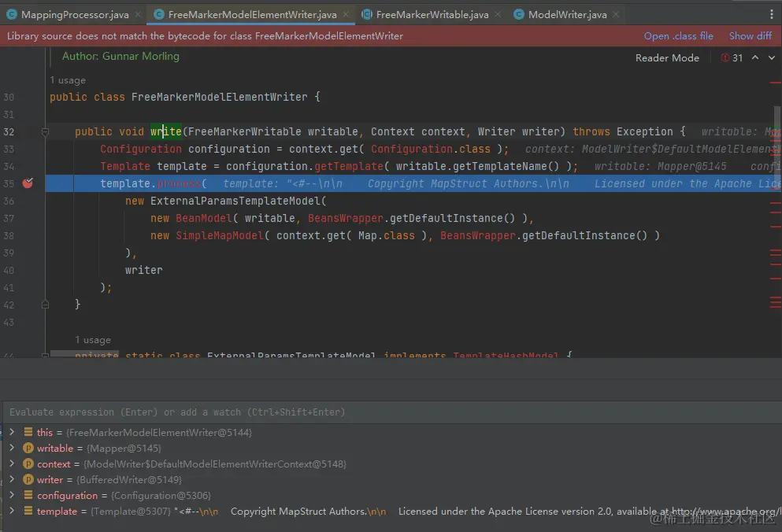Screen dimensions: 782x532
Task: Click the Open .class file link
Action: (x=678, y=36)
